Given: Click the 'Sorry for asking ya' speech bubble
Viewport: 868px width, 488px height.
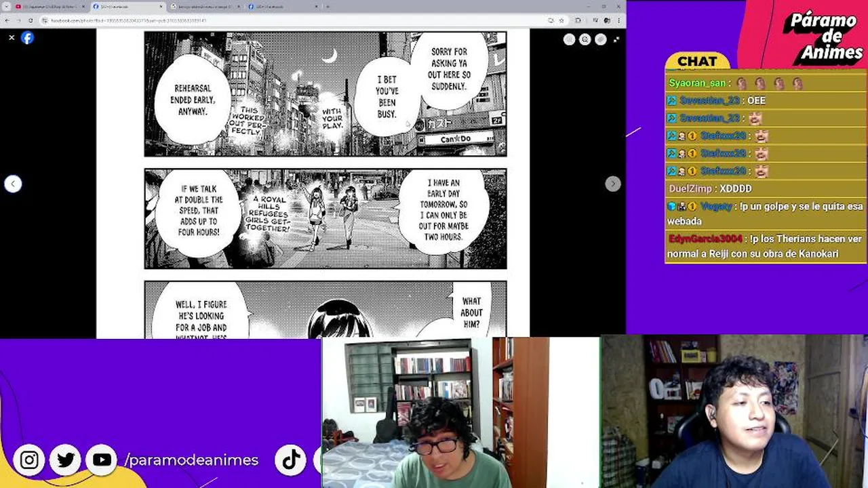Looking at the screenshot, I should (449, 69).
